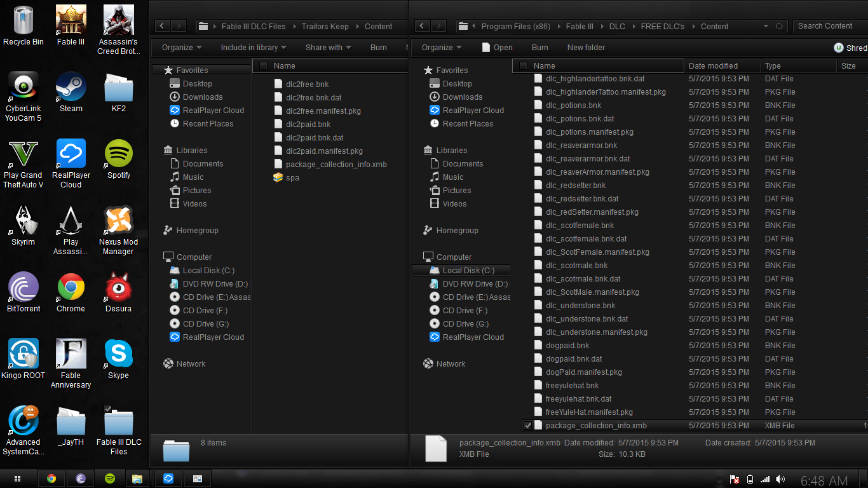Toggle select-all checkbox in right Name header
The height and width of the screenshot is (488, 868).
click(x=523, y=66)
